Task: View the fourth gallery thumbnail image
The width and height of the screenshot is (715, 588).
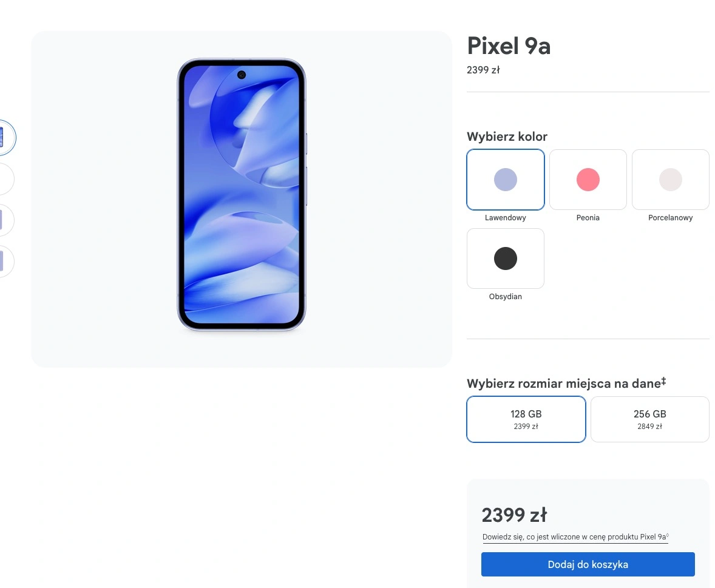Action: click(x=5, y=261)
